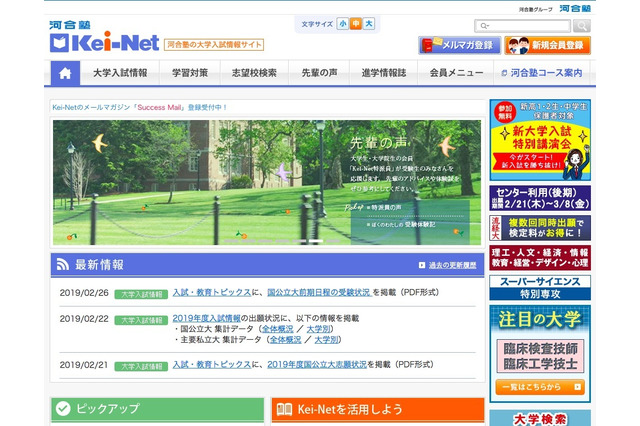
Task: Open 入試・教育トピックス link dated 2019/02/21
Action: pos(212,364)
